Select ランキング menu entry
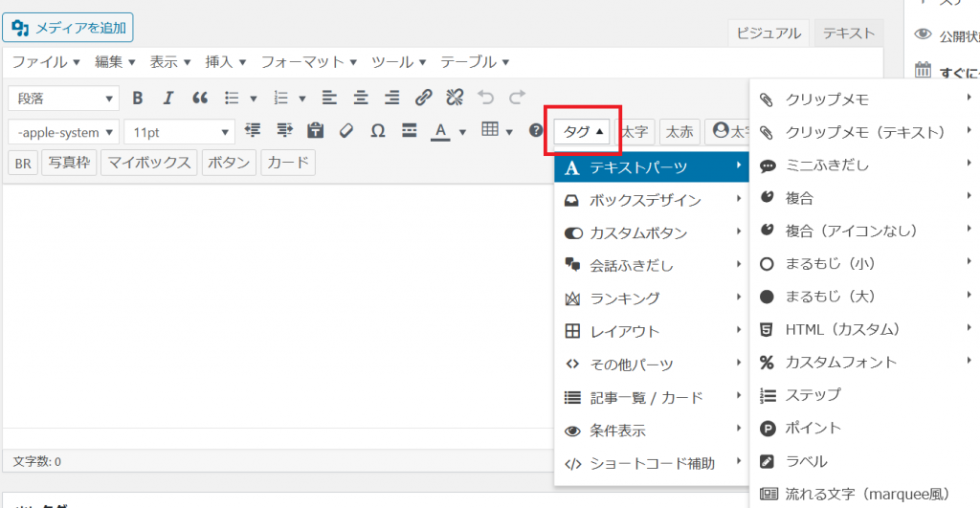 click(651, 298)
